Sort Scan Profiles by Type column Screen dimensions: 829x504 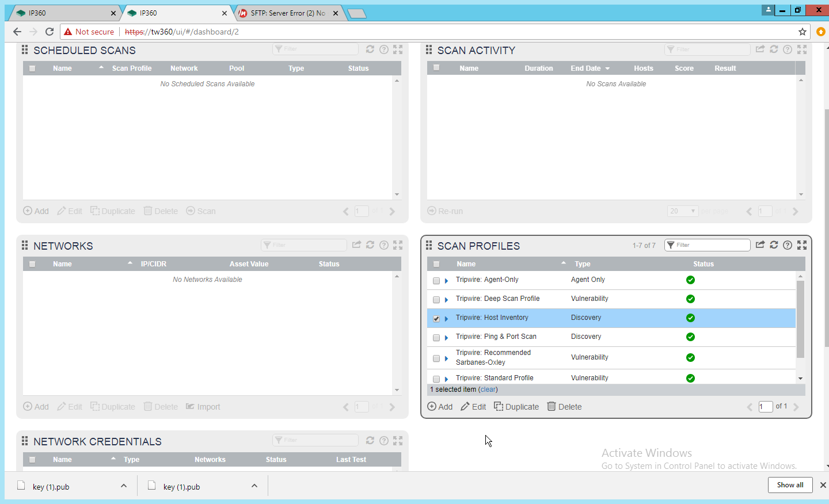pyautogui.click(x=583, y=264)
